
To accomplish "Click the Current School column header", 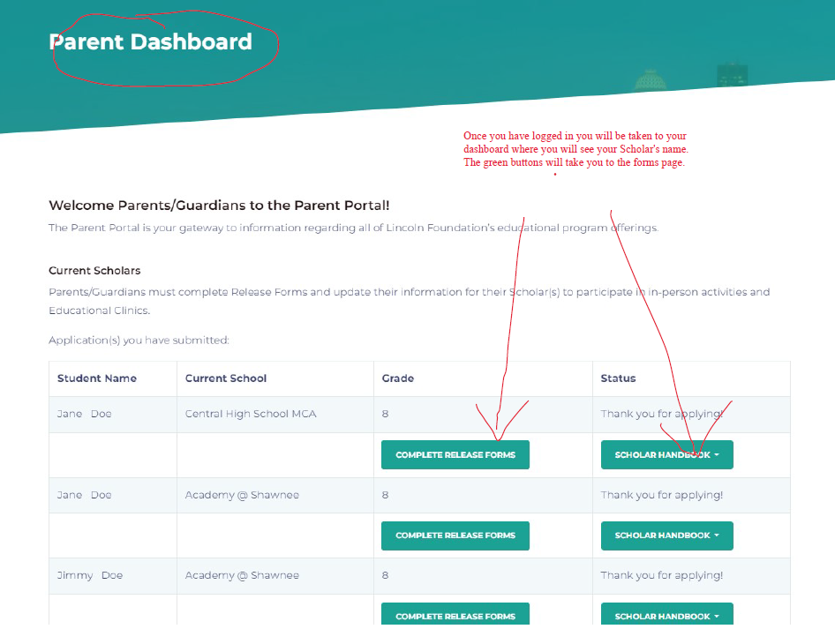I will coord(226,378).
